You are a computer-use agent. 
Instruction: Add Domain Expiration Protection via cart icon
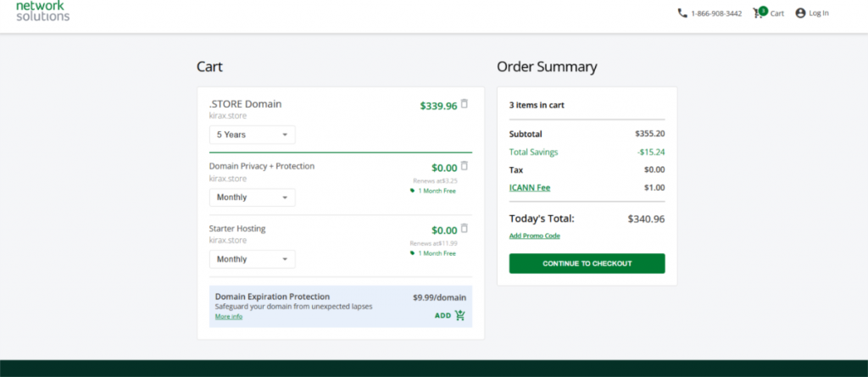point(460,315)
